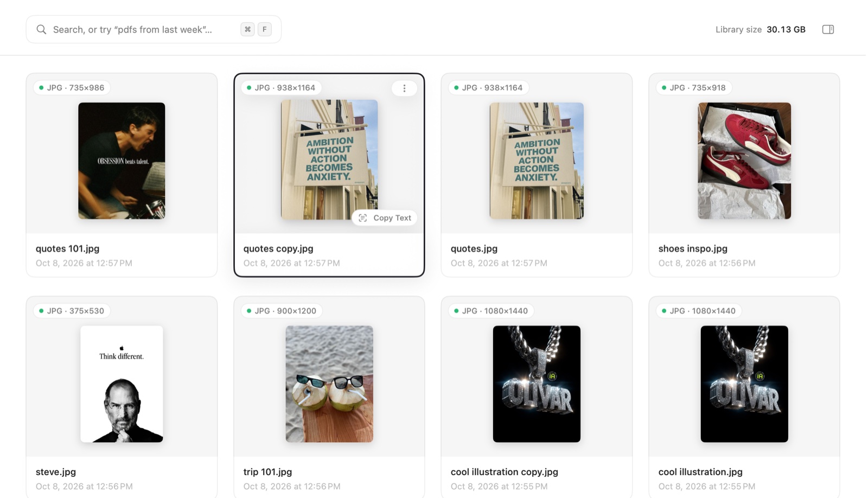
Task: Click the JPG 900×1200 badge
Action: point(282,311)
